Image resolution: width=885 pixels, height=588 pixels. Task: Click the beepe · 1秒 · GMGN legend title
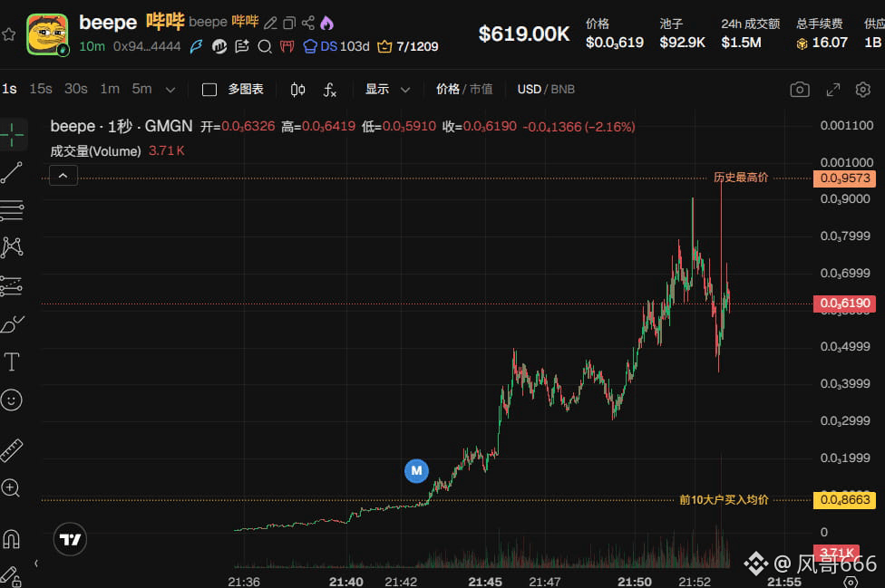pos(122,126)
